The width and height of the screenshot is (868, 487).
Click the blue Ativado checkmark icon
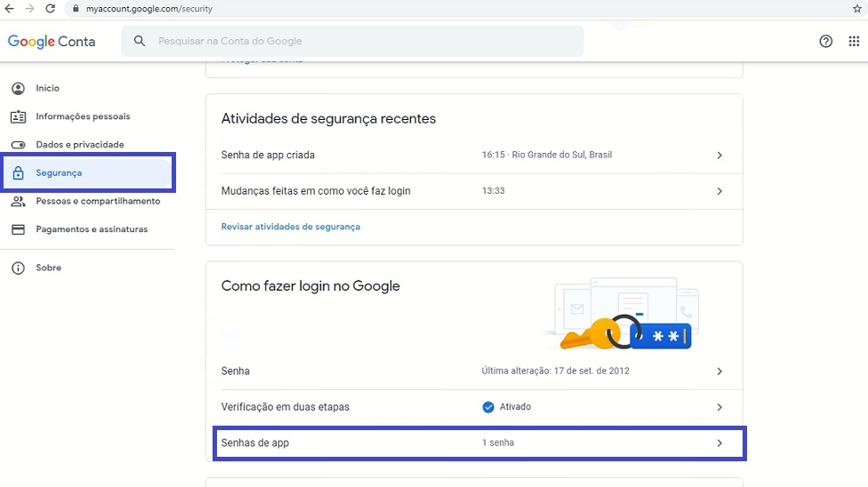click(488, 407)
